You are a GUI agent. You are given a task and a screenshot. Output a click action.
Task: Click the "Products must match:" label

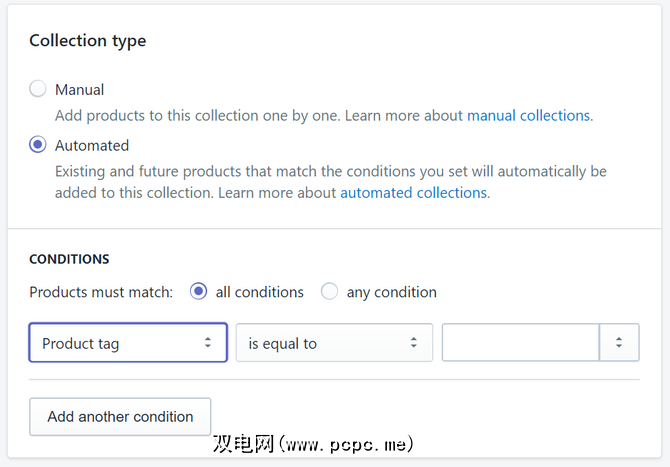(101, 292)
